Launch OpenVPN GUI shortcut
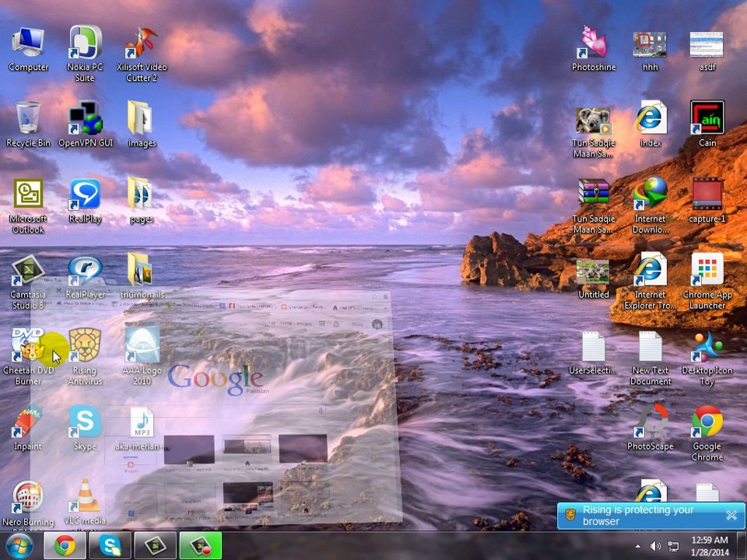747x560 pixels. [x=86, y=124]
